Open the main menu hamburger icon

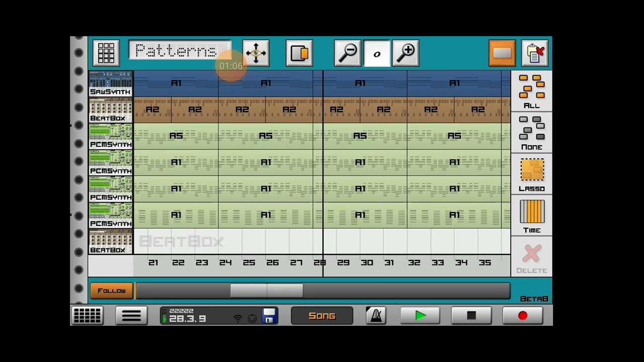point(131,316)
